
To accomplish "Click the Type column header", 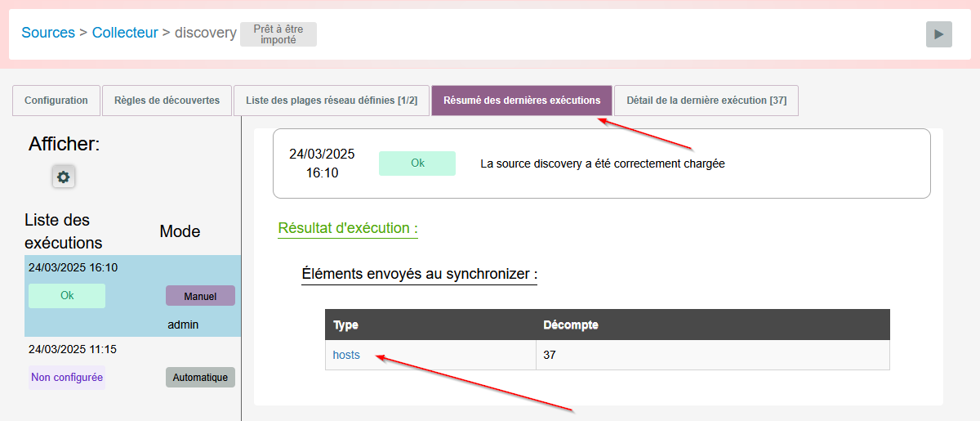I will [346, 325].
